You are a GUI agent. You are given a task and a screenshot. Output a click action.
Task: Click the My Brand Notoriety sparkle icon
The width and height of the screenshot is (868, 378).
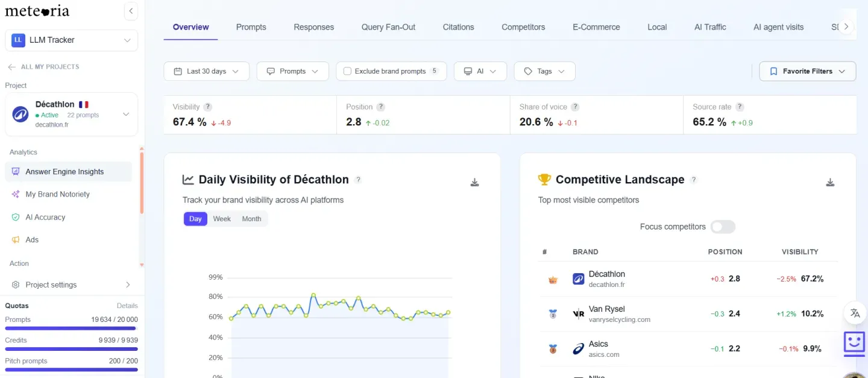tap(16, 194)
